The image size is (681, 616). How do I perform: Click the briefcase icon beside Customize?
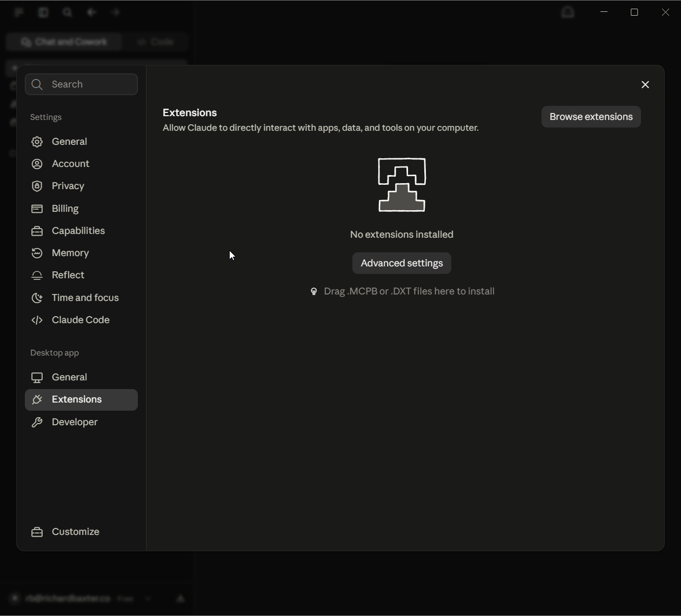point(37,532)
